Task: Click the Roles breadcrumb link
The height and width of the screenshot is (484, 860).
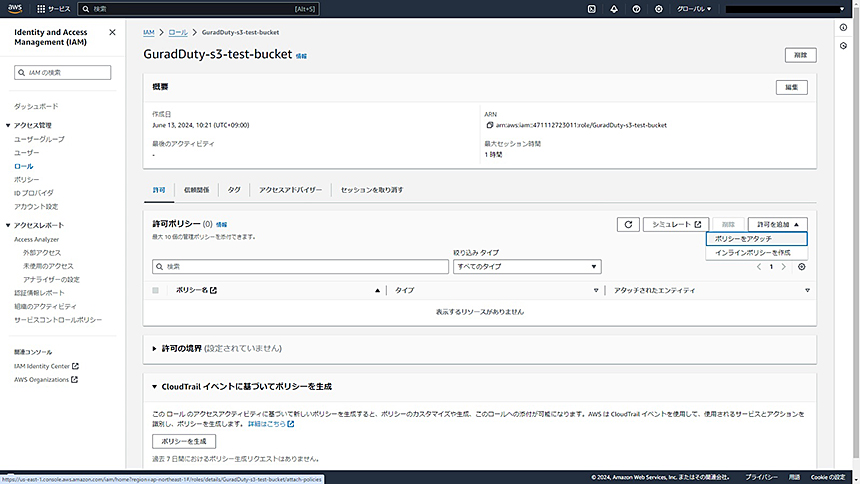Action: (x=178, y=32)
